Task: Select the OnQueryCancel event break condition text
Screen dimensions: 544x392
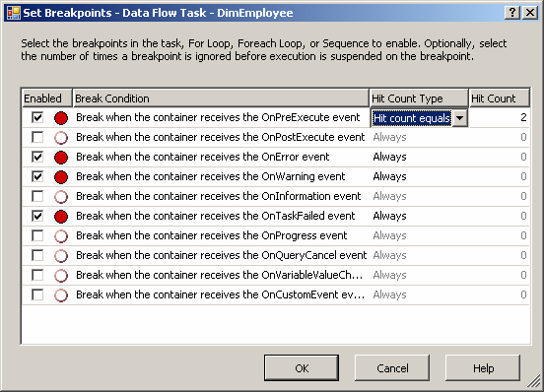Action: click(x=222, y=256)
